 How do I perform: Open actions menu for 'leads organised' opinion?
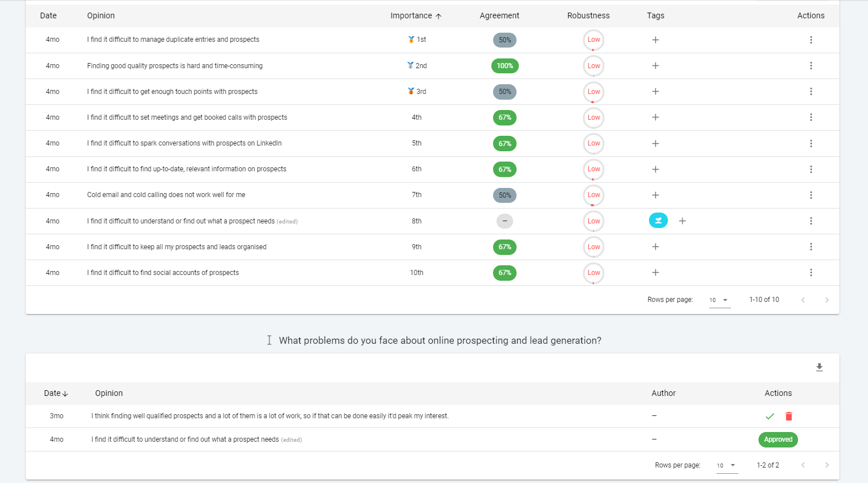coord(811,246)
